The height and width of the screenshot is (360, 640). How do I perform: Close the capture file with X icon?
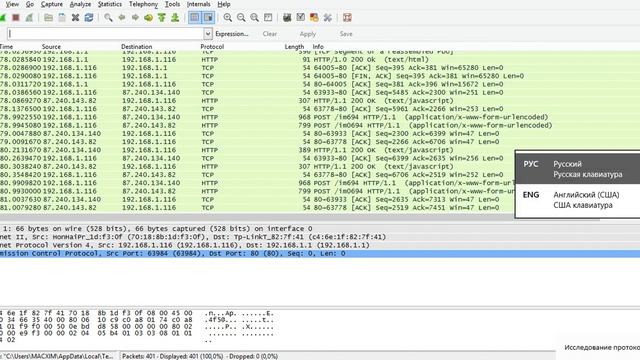pyautogui.click(x=75, y=18)
